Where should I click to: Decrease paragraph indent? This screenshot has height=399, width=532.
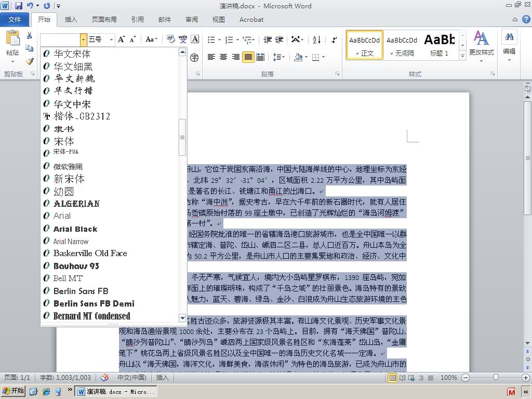point(268,39)
